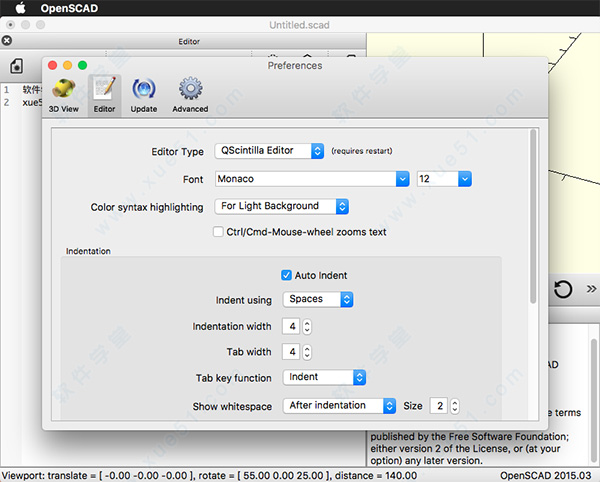Uncheck the Auto Indent checkbox
Image resolution: width=600 pixels, height=482 pixels.
click(x=286, y=275)
